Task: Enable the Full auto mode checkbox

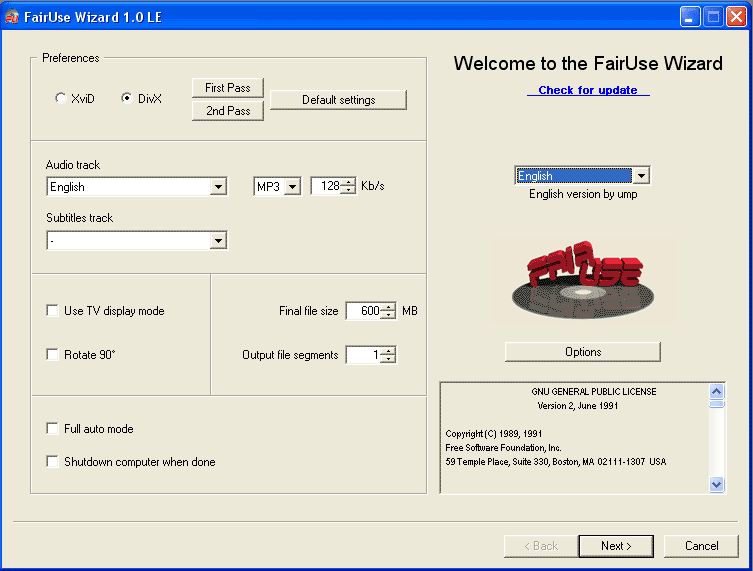Action: (52, 428)
